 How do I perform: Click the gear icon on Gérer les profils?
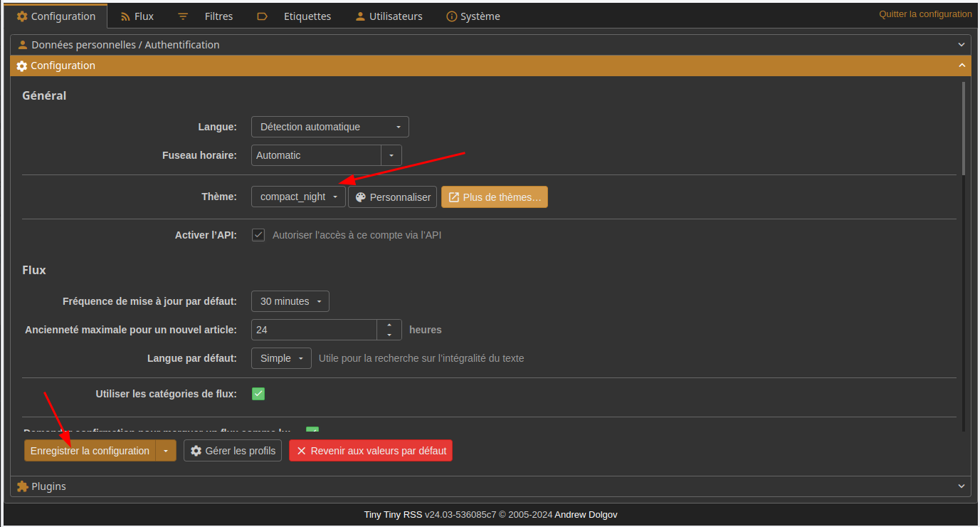196,451
